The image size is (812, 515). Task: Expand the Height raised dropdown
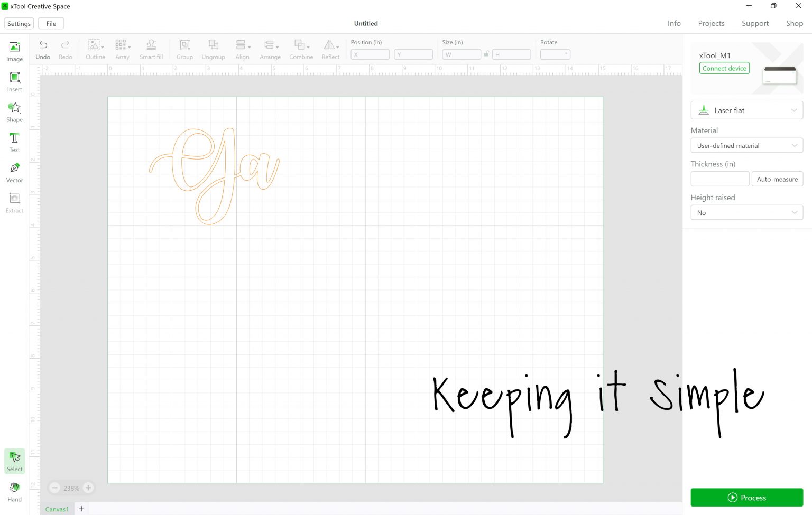(746, 212)
